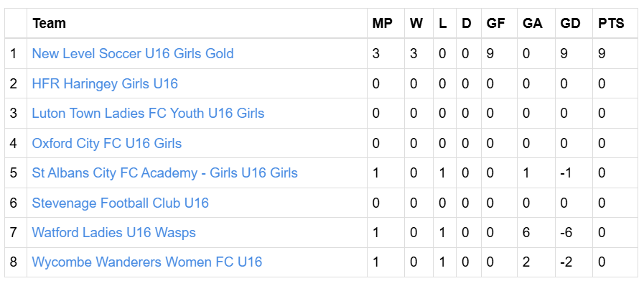Click the Watford Ladies U16 Wasps link
The width and height of the screenshot is (644, 281).
coord(113,232)
